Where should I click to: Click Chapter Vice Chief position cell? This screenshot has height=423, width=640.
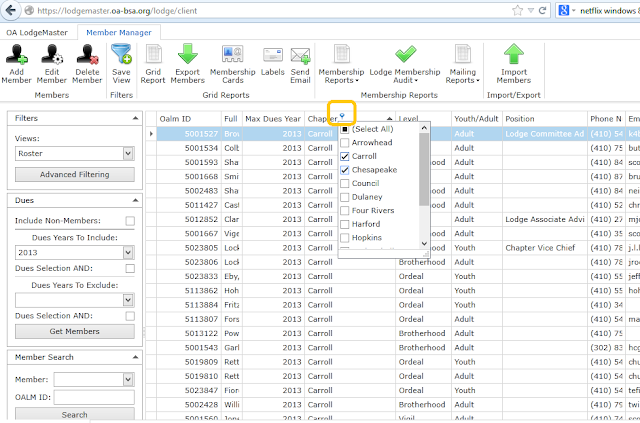pyautogui.click(x=545, y=248)
